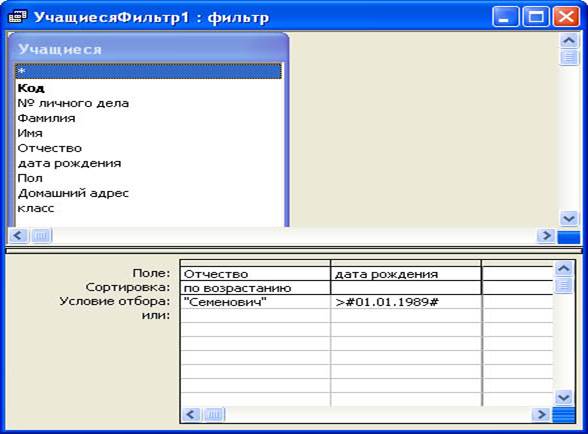Click the Отчество cell in Поле row
The image size is (588, 434).
255,274
